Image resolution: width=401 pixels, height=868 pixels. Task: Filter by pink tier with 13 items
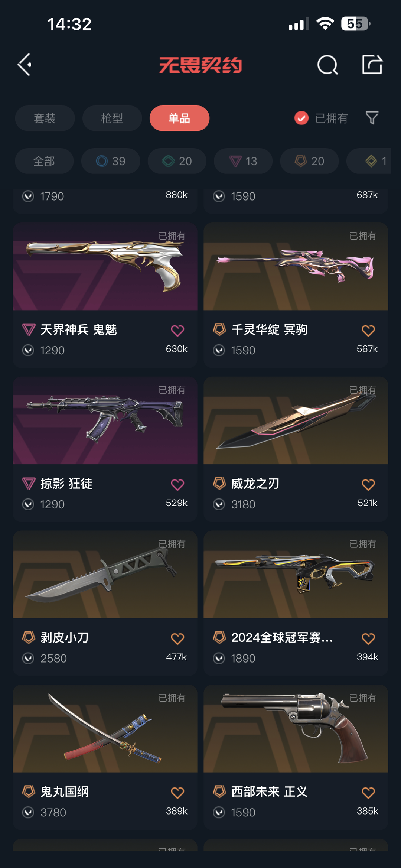(x=243, y=161)
